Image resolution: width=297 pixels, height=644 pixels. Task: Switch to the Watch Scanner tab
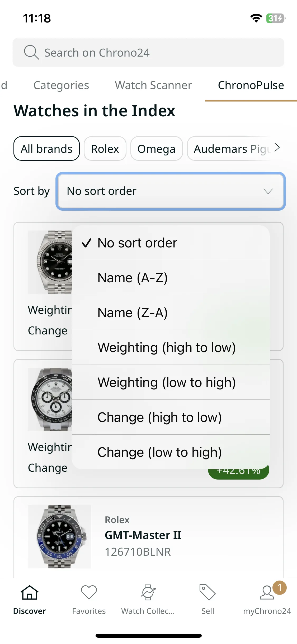pos(153,85)
